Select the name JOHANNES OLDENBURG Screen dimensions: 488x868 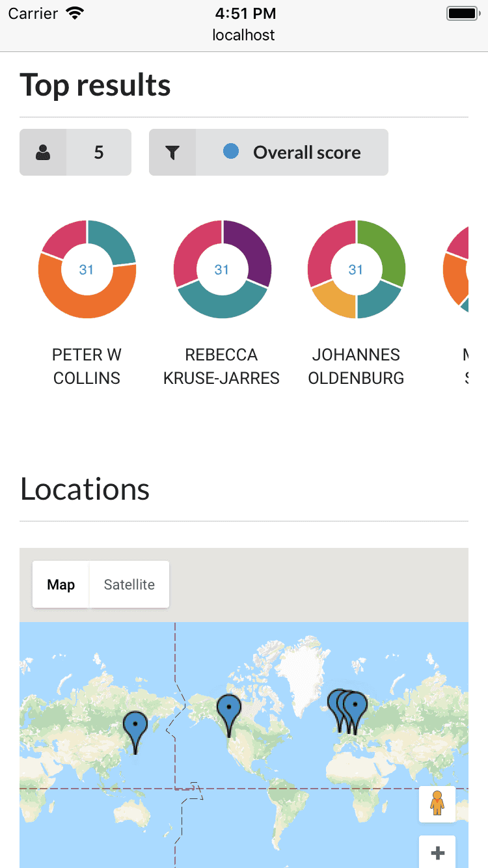click(x=356, y=366)
